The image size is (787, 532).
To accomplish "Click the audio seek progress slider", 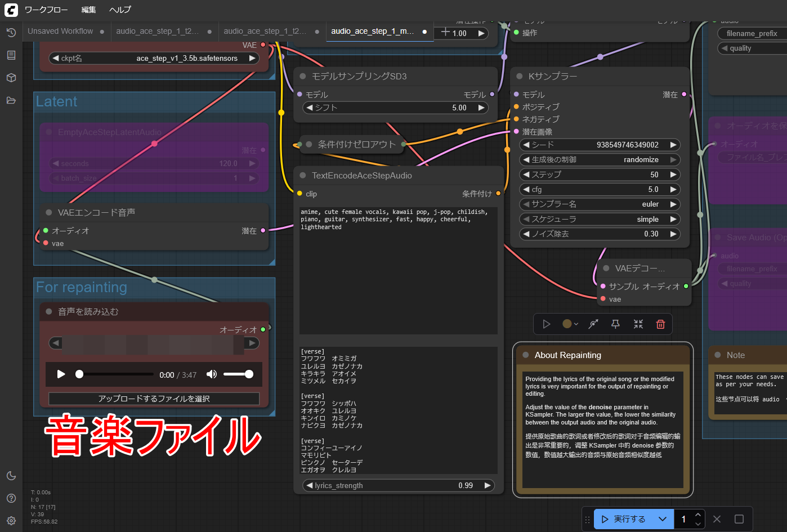I will 115,374.
